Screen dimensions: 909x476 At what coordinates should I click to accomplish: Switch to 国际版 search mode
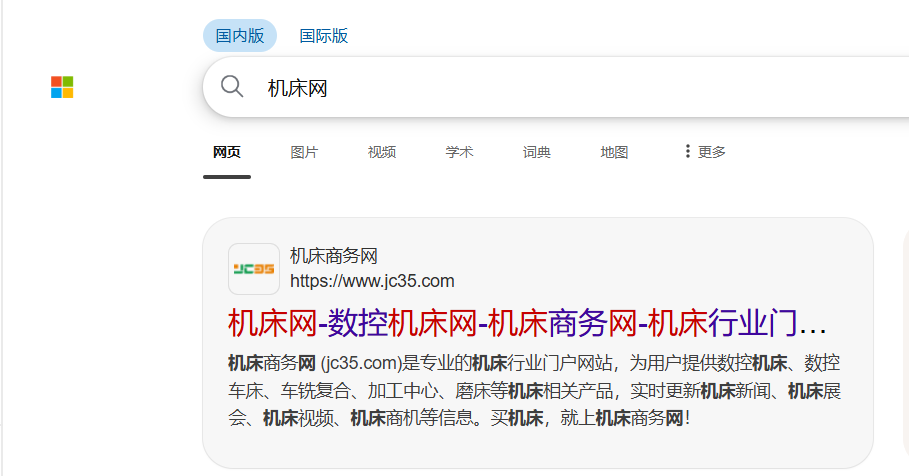324,36
